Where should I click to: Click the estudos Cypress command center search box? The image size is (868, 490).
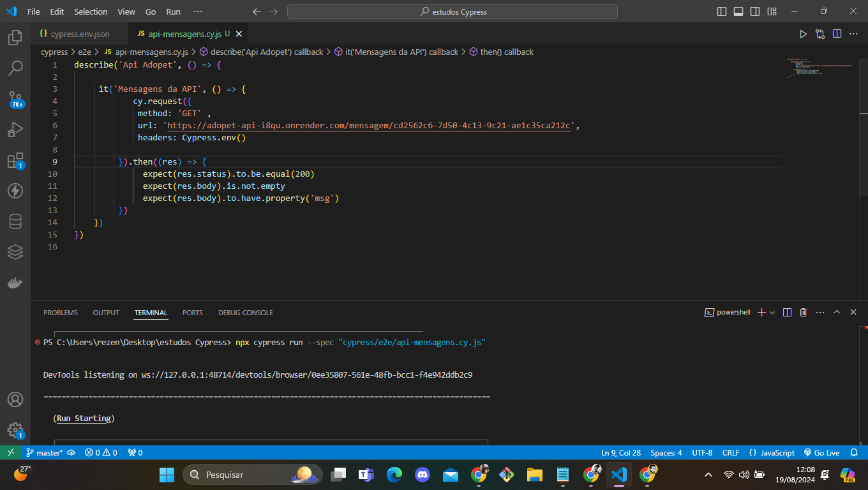coord(453,11)
